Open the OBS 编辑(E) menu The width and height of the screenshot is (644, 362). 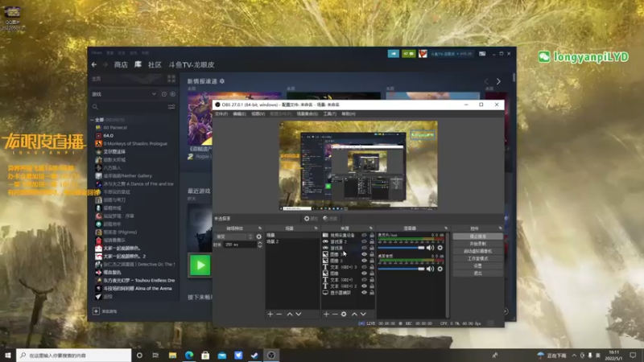(239, 113)
